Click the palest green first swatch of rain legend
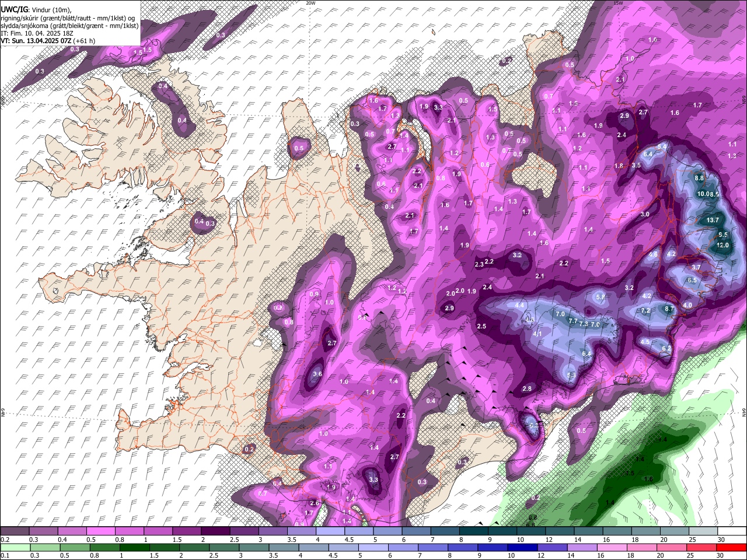This screenshot has width=747, height=560. 15,547
